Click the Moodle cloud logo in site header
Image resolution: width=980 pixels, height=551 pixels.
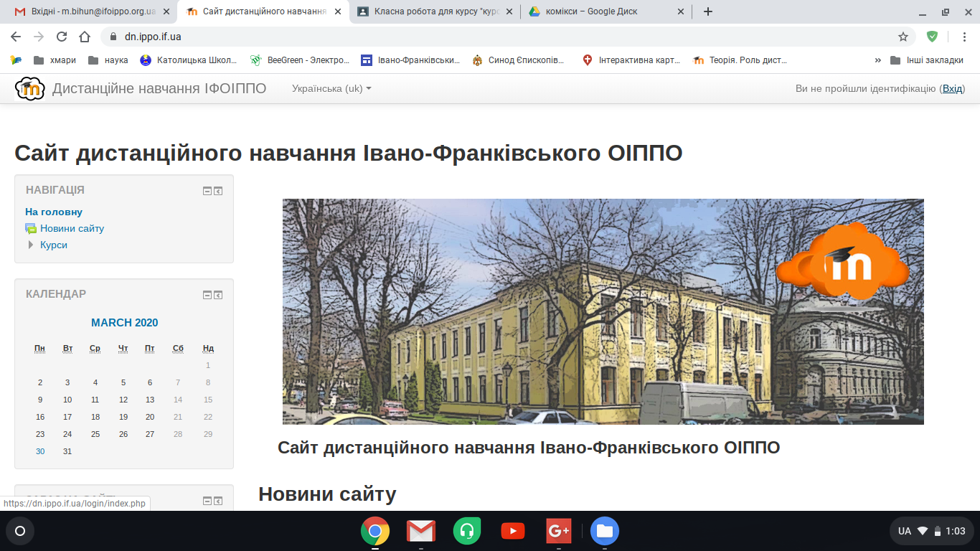pyautogui.click(x=30, y=88)
